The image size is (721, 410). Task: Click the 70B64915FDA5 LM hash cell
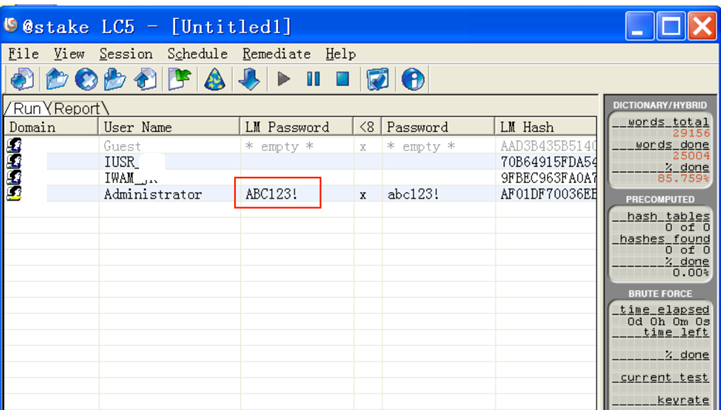click(548, 162)
